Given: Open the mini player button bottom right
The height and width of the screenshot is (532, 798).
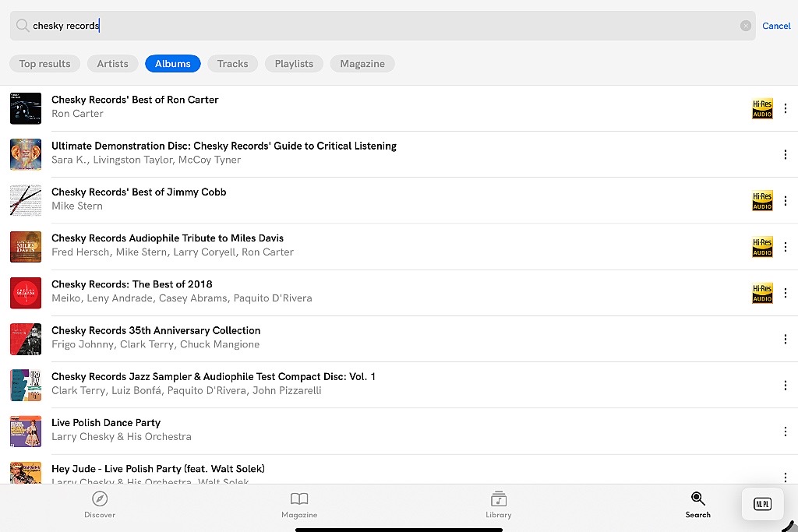Looking at the screenshot, I should [762, 504].
